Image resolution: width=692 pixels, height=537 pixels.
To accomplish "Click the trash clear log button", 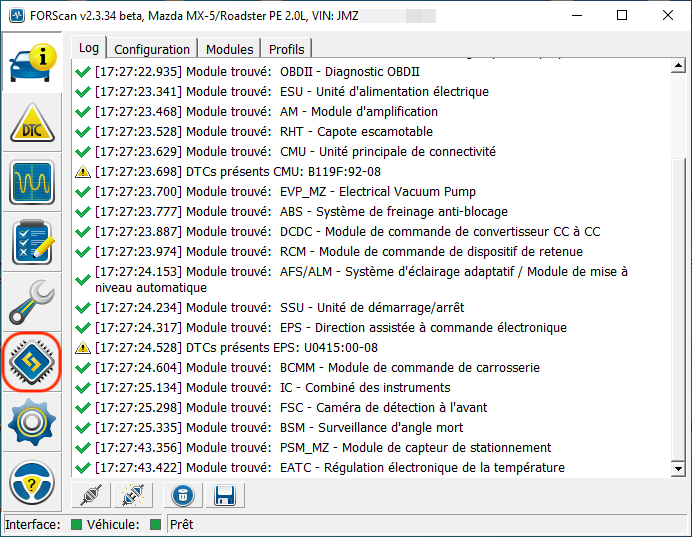I will pos(183,495).
